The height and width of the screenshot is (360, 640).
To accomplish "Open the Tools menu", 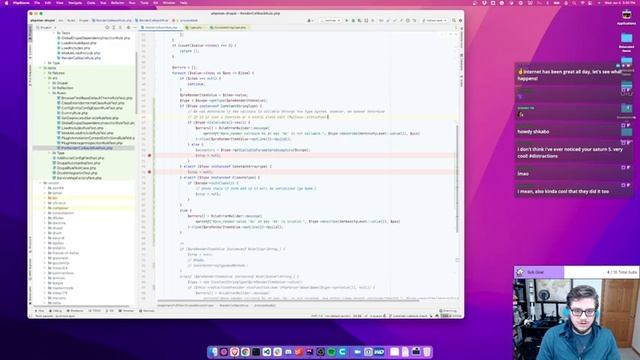I will [144, 3].
